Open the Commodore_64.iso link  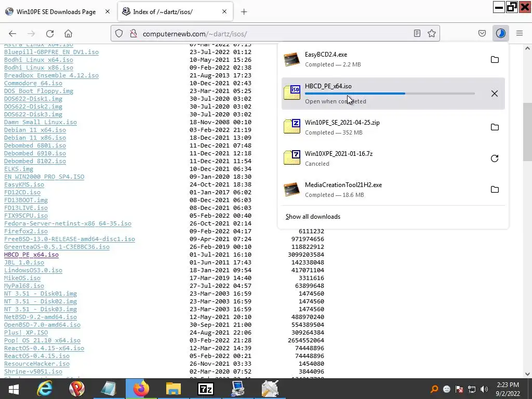point(33,83)
